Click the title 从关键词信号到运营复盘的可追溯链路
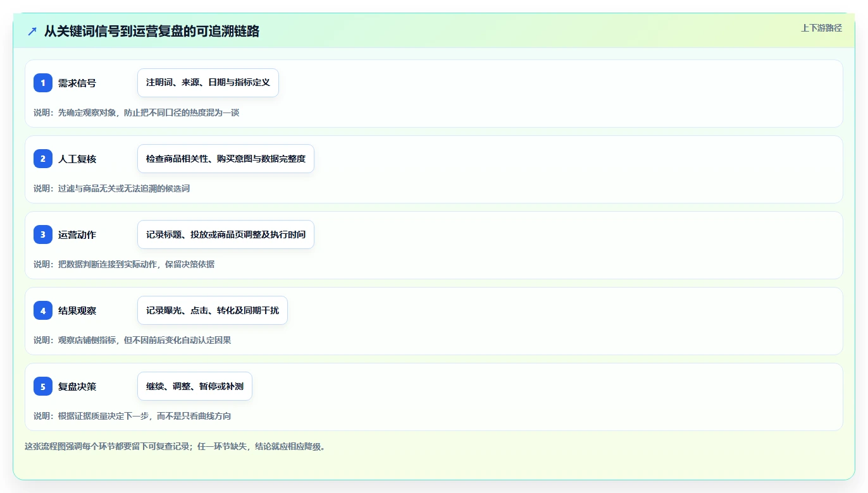The width and height of the screenshot is (868, 493). [152, 31]
